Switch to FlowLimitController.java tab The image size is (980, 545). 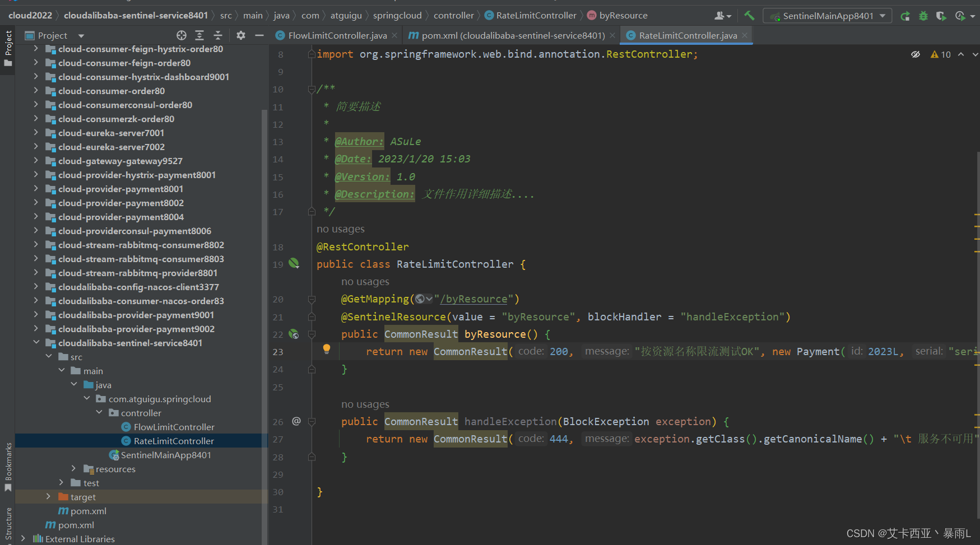(337, 35)
